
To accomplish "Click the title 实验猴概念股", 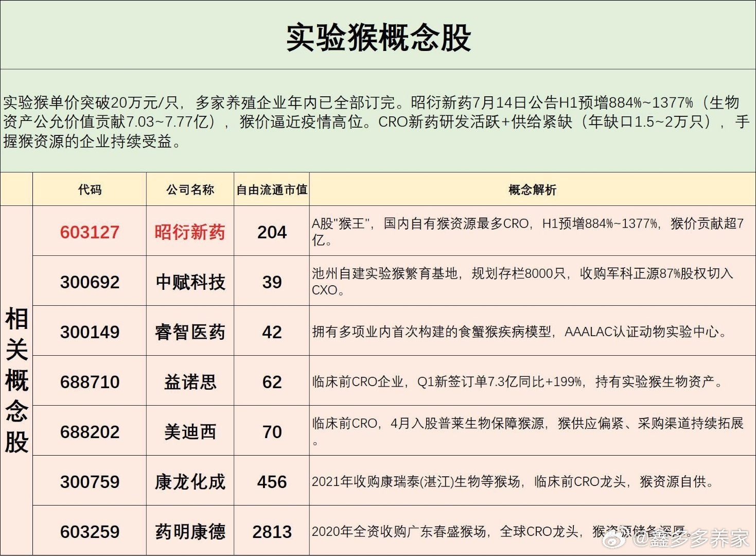I will tap(378, 38).
